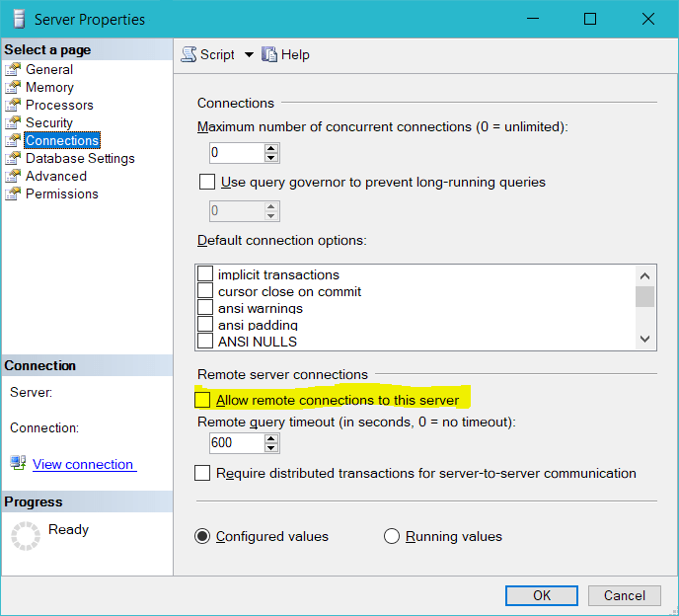Focus the maximum concurrent connections field
Screen dimensions: 679x616
tap(237, 153)
